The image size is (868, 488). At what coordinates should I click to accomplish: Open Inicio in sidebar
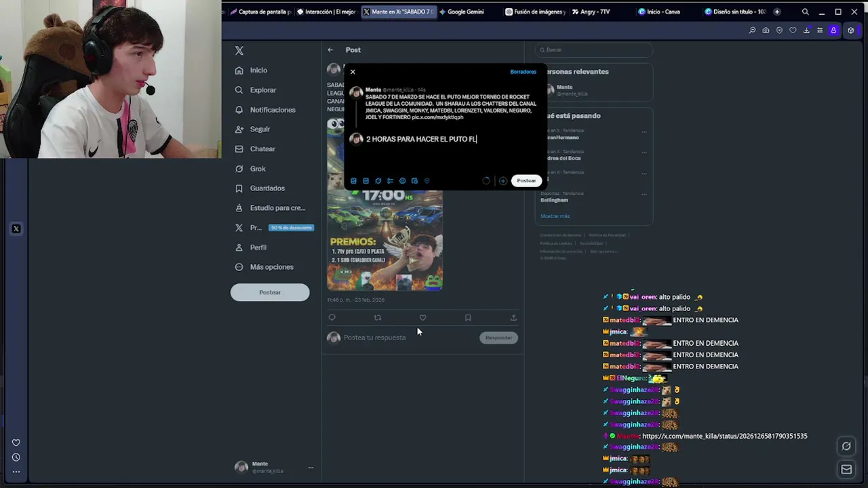click(252, 70)
